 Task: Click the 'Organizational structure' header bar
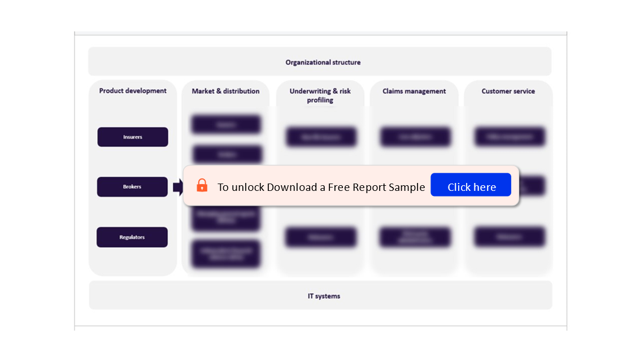click(320, 62)
